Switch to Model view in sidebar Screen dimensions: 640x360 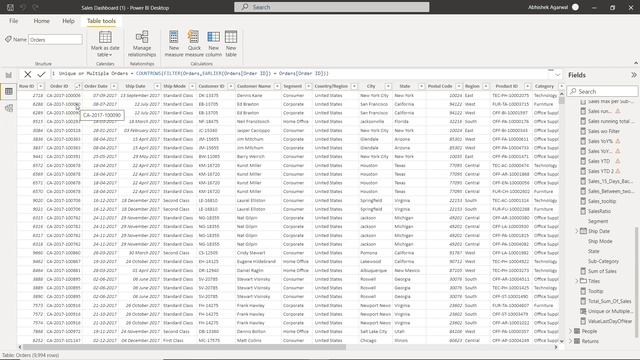pyautogui.click(x=9, y=108)
